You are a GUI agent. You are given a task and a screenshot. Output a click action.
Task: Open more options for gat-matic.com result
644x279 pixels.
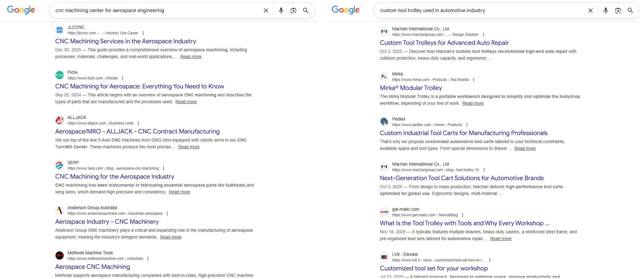pyautogui.click(x=463, y=215)
